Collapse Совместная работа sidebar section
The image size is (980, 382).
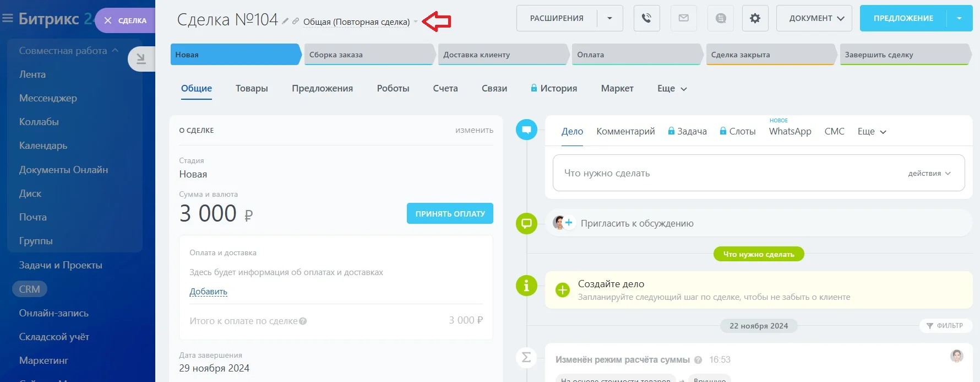(x=69, y=51)
